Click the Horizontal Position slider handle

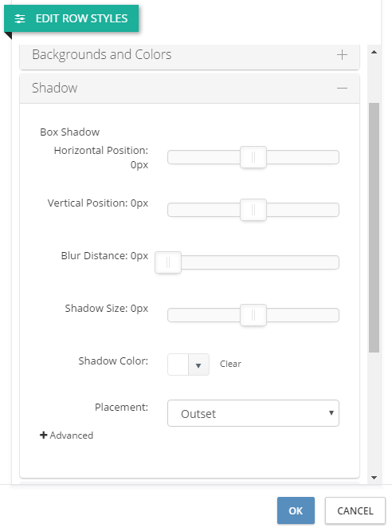253,157
